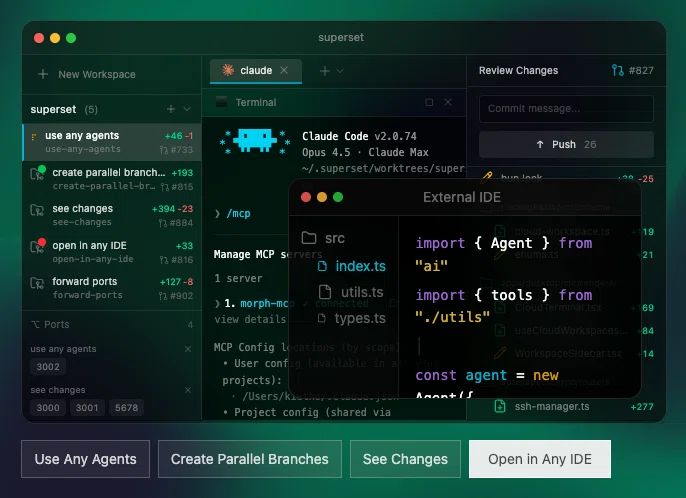Viewport: 686px width, 498px height.
Task: Close ports for use any agents
Action: click(x=188, y=349)
